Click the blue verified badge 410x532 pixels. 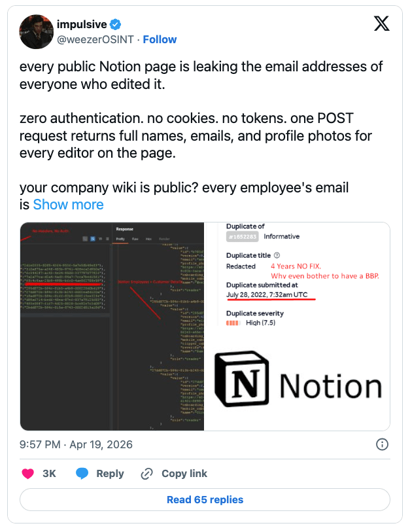(x=115, y=24)
